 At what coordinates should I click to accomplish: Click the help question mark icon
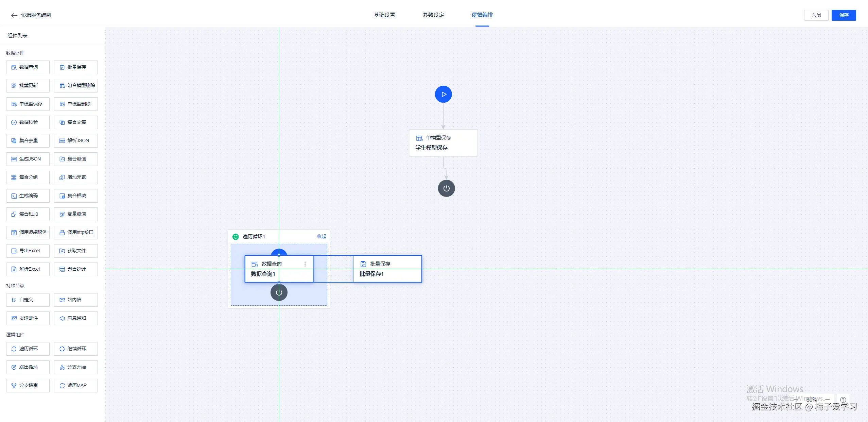coord(843,400)
